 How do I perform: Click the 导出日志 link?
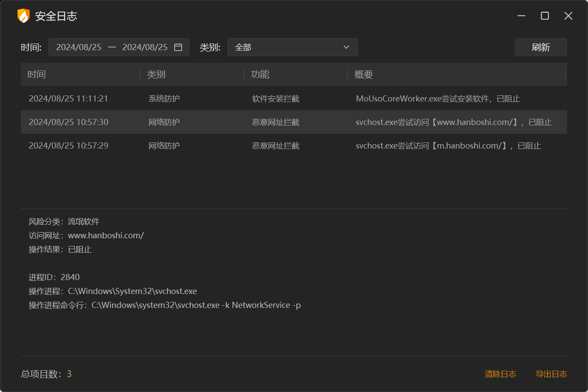coord(551,374)
